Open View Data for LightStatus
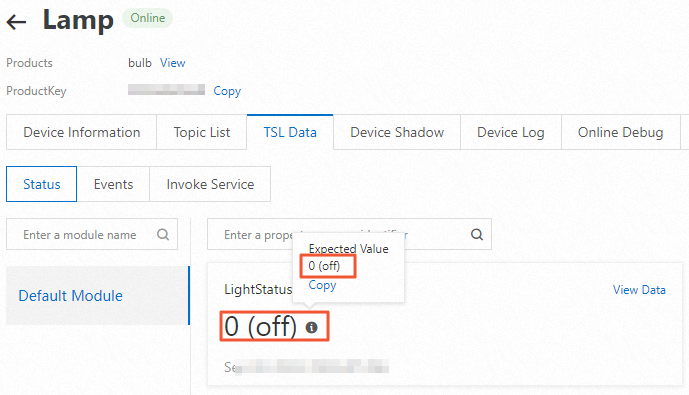 point(639,290)
